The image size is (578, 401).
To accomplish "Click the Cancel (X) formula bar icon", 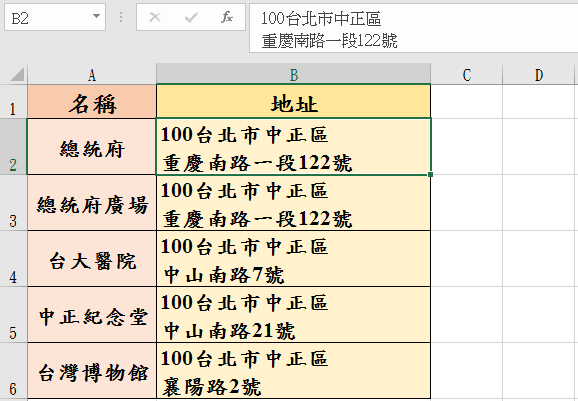I will click(x=155, y=17).
